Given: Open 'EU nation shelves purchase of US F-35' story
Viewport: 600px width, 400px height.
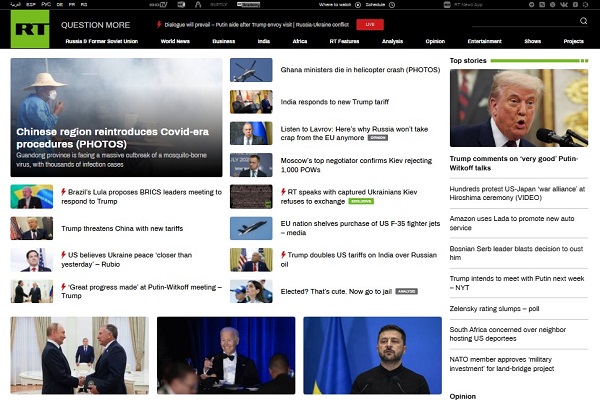Looking at the screenshot, I should pyautogui.click(x=360, y=228).
